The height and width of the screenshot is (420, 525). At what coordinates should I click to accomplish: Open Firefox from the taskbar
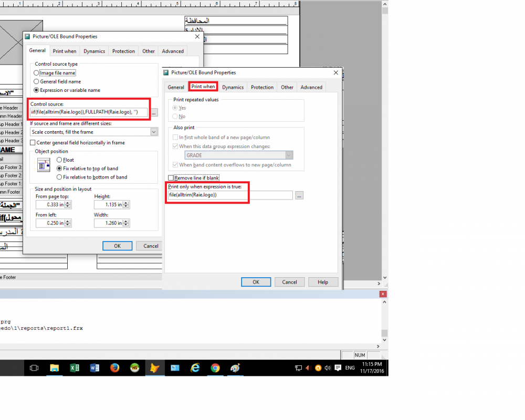click(114, 368)
